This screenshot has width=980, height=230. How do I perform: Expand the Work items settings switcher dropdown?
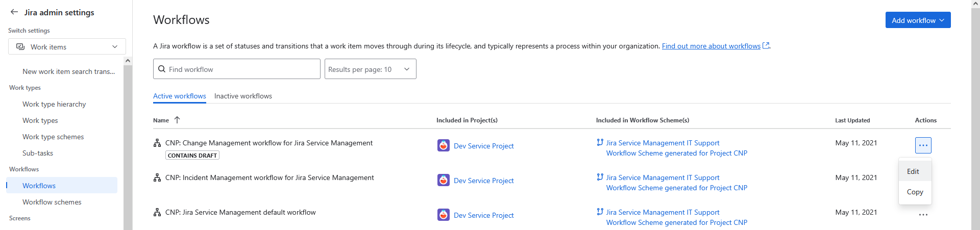67,47
